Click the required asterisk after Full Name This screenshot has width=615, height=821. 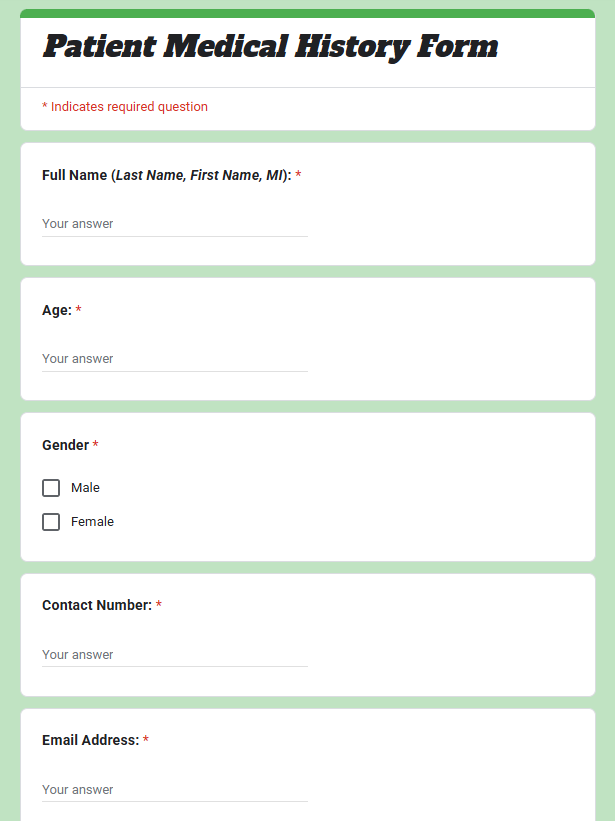pos(298,175)
